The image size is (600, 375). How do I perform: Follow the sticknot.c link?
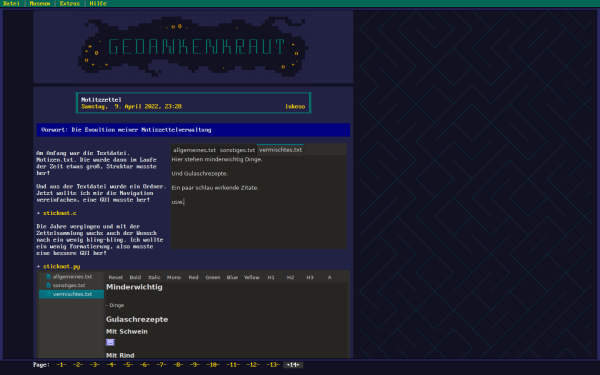(x=60, y=213)
